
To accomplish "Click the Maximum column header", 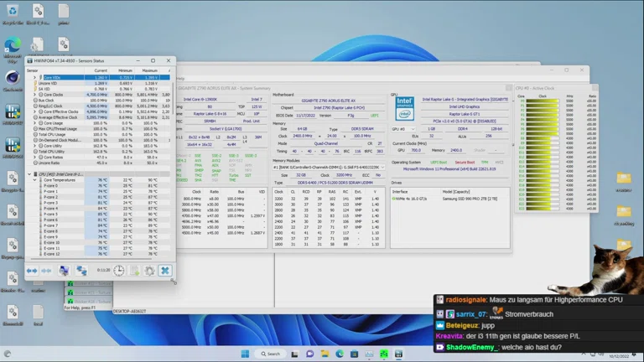I will (151, 70).
